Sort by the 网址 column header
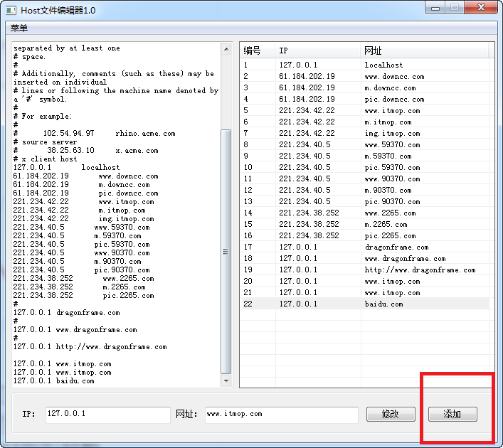The width and height of the screenshot is (503, 448). (423, 50)
